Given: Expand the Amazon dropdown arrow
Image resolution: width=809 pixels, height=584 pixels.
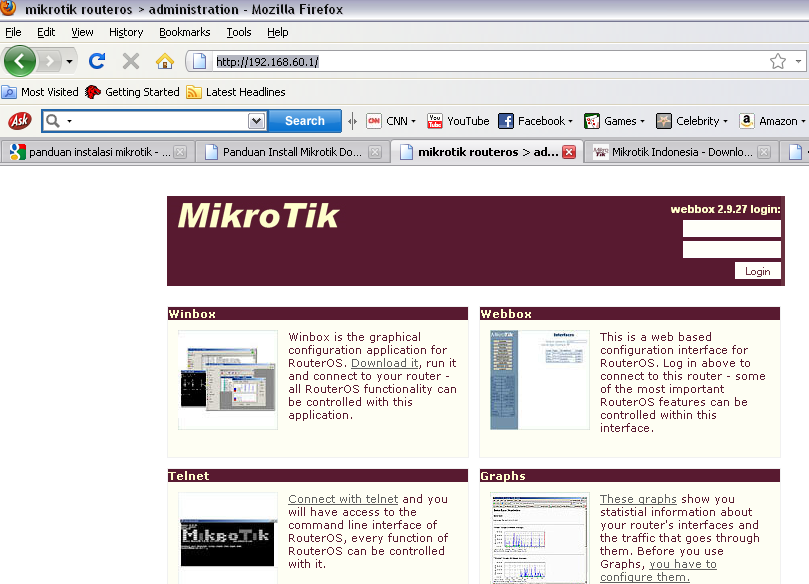Looking at the screenshot, I should tap(803, 122).
